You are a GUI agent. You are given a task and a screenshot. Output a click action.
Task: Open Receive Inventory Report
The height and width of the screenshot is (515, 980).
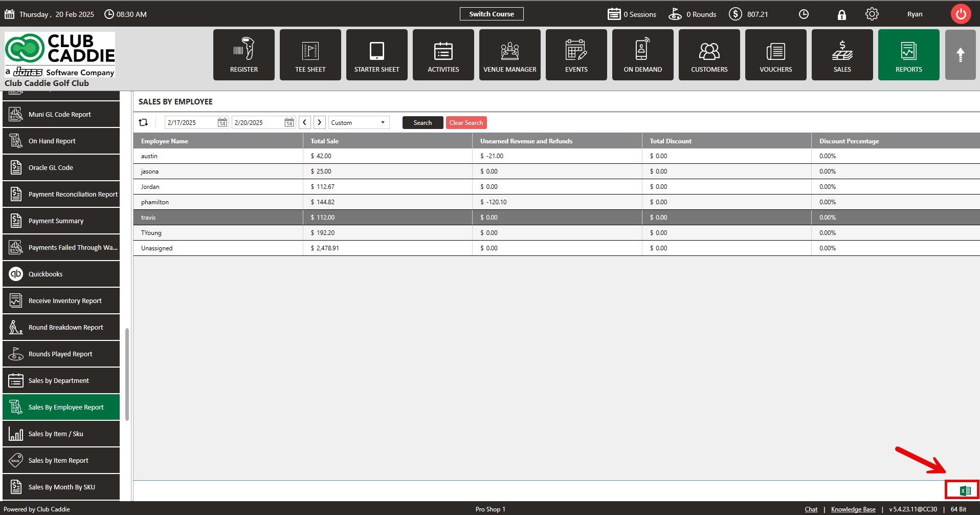pos(61,301)
